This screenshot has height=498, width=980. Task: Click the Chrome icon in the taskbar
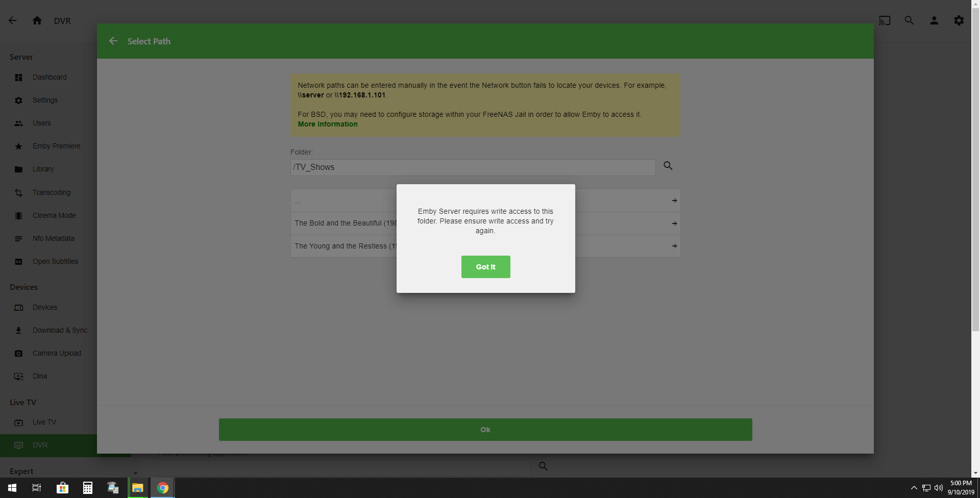[162, 488]
